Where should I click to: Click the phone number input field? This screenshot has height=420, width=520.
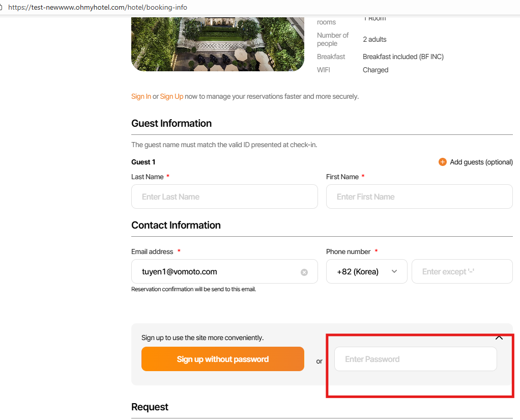tap(462, 271)
